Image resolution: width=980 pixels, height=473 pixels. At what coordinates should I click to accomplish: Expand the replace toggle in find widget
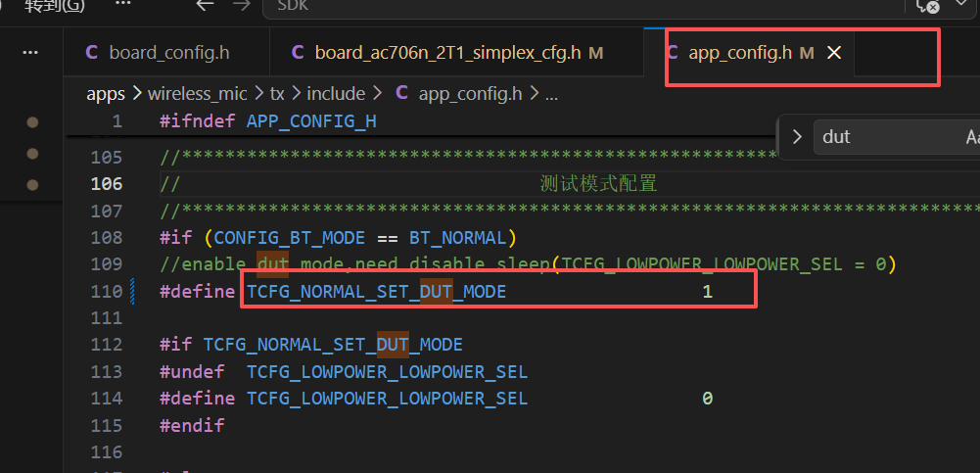[x=797, y=137]
